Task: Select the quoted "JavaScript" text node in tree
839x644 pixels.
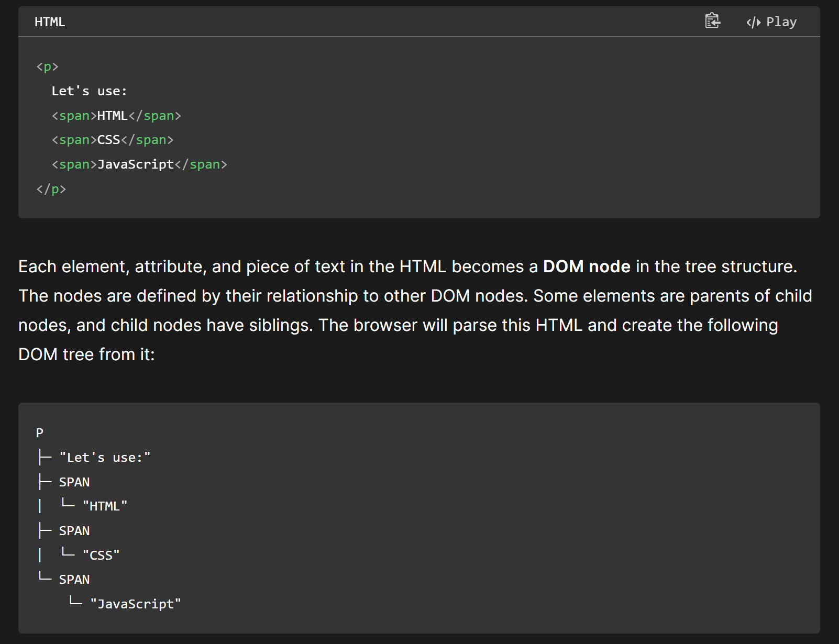Action: [x=136, y=604]
